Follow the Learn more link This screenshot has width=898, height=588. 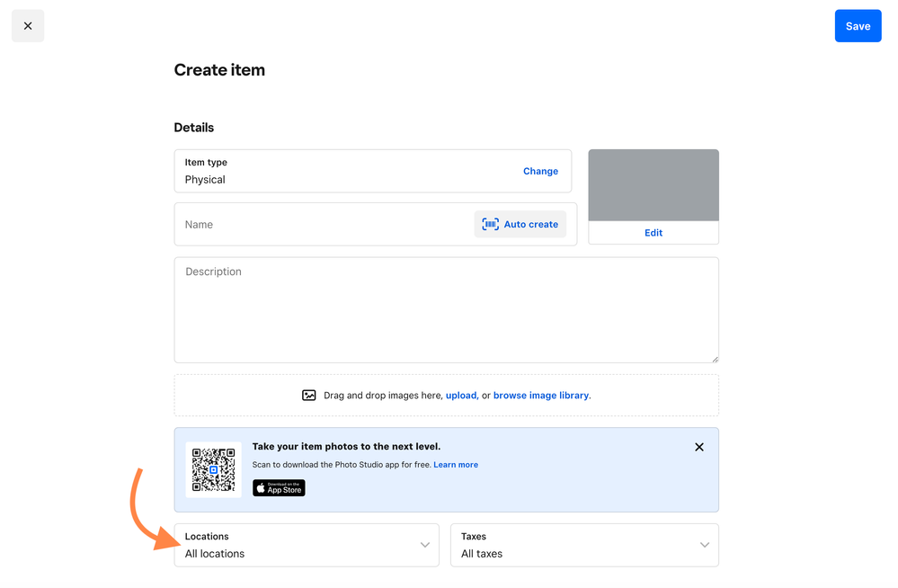(x=456, y=465)
